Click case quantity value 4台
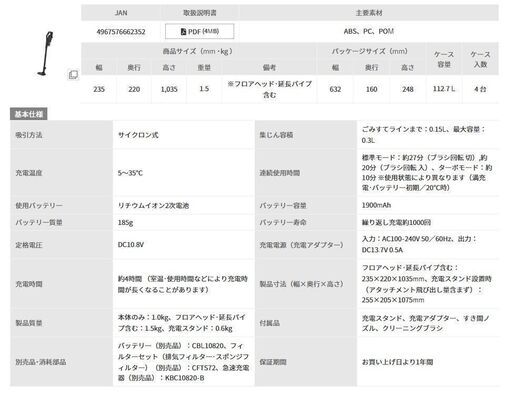This screenshot has width=512, height=394. [x=480, y=89]
